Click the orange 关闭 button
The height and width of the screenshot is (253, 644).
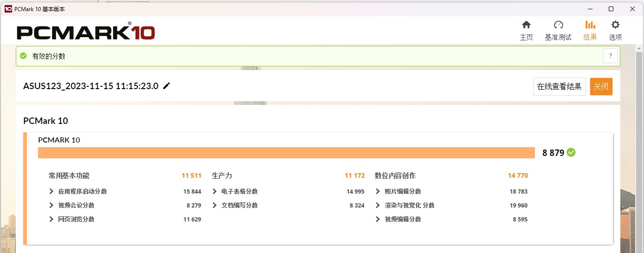[x=601, y=86]
